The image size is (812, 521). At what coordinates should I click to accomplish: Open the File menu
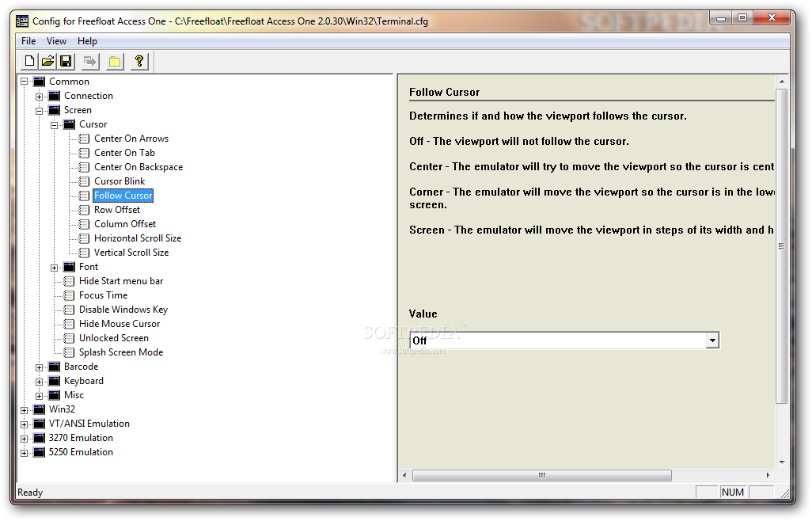[28, 41]
